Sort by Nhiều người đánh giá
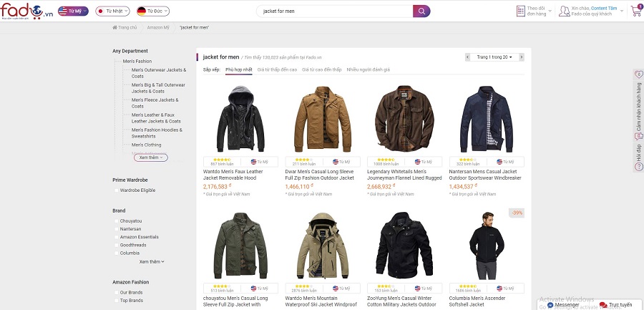The height and width of the screenshot is (310, 644). tap(368, 69)
